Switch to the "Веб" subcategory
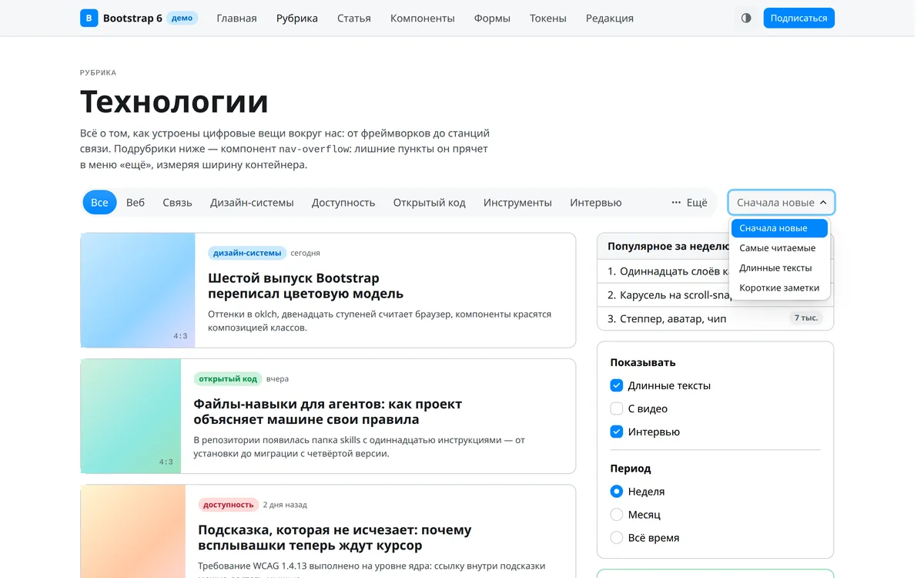This screenshot has height=578, width=924. (x=136, y=203)
